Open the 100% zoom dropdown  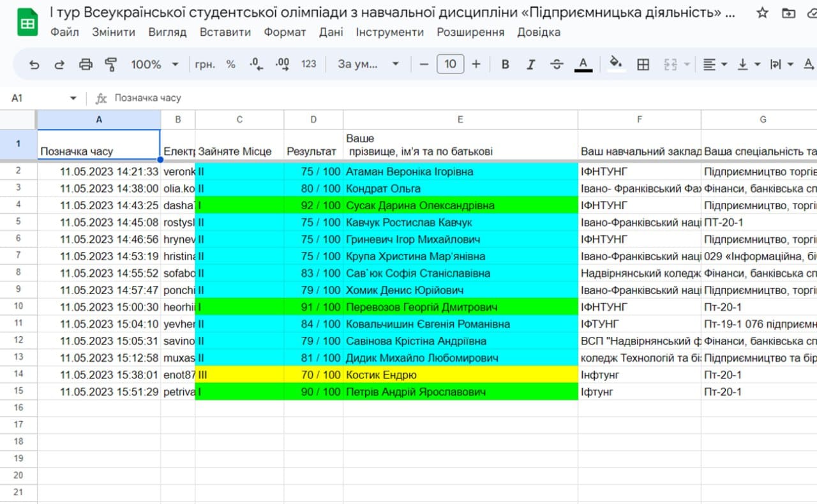pos(154,64)
